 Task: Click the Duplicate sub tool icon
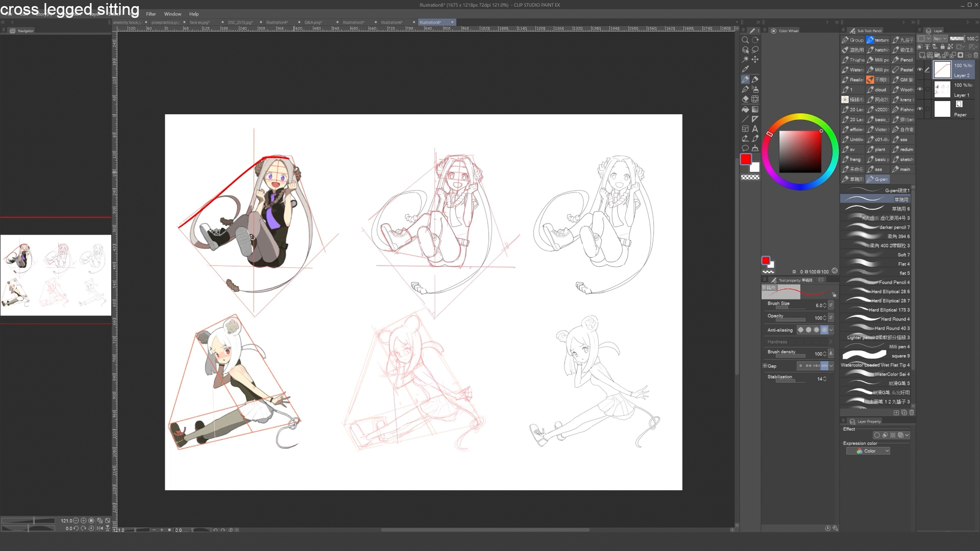[x=904, y=412]
